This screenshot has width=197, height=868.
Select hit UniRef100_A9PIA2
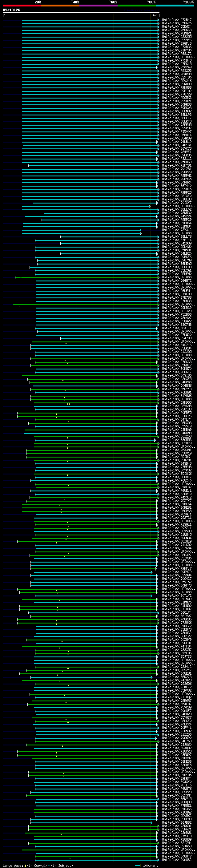(177, 91)
